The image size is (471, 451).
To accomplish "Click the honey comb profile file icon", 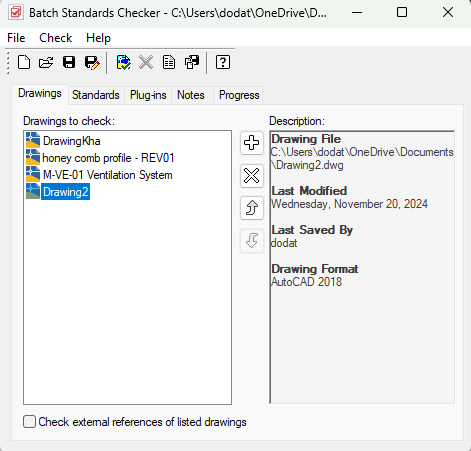I will tap(33, 157).
